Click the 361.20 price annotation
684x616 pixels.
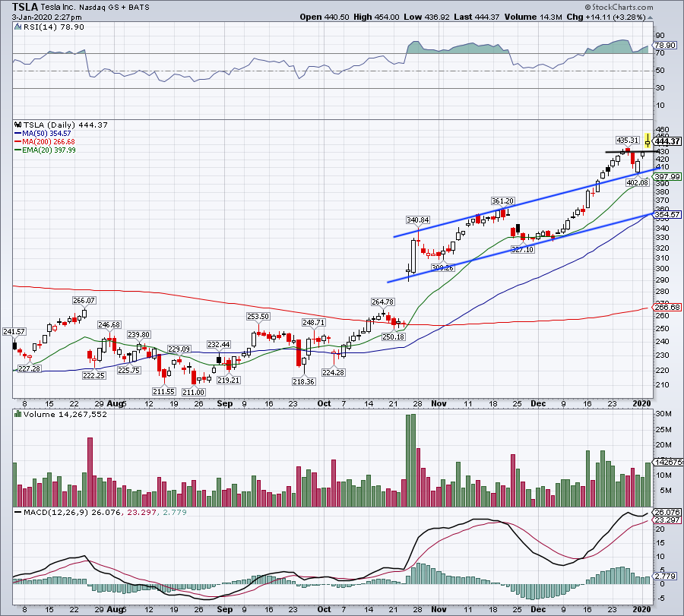pyautogui.click(x=502, y=201)
